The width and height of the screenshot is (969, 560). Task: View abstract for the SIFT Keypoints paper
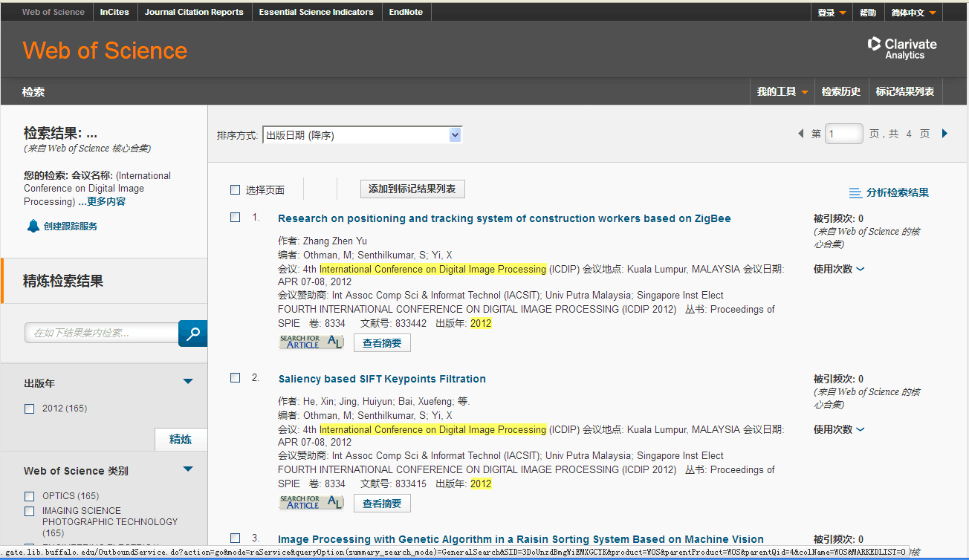pyautogui.click(x=382, y=504)
